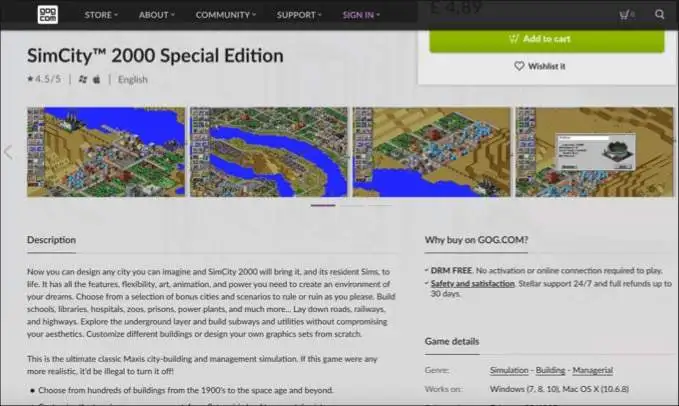Click the GOG.COM logo icon
This screenshot has height=406, width=679.
coord(47,14)
